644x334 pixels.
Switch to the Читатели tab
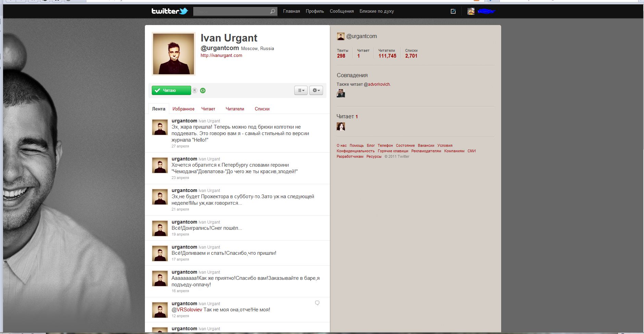(x=235, y=109)
